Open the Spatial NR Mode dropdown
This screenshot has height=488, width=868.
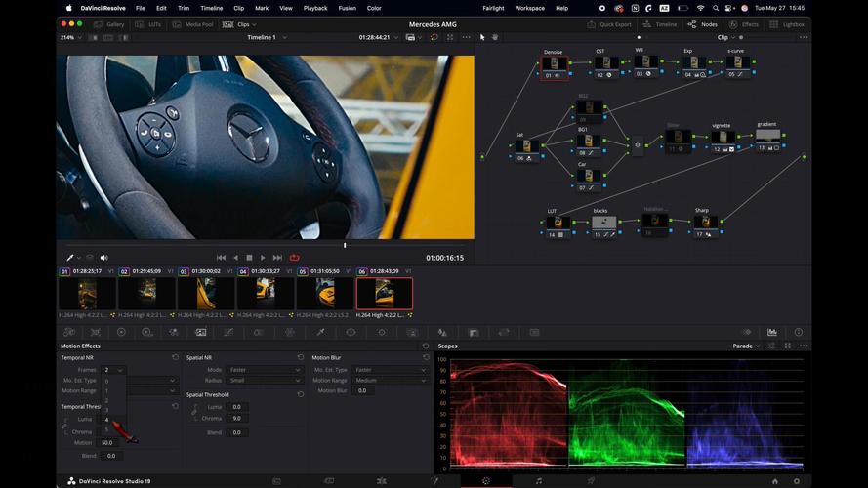[x=265, y=370]
